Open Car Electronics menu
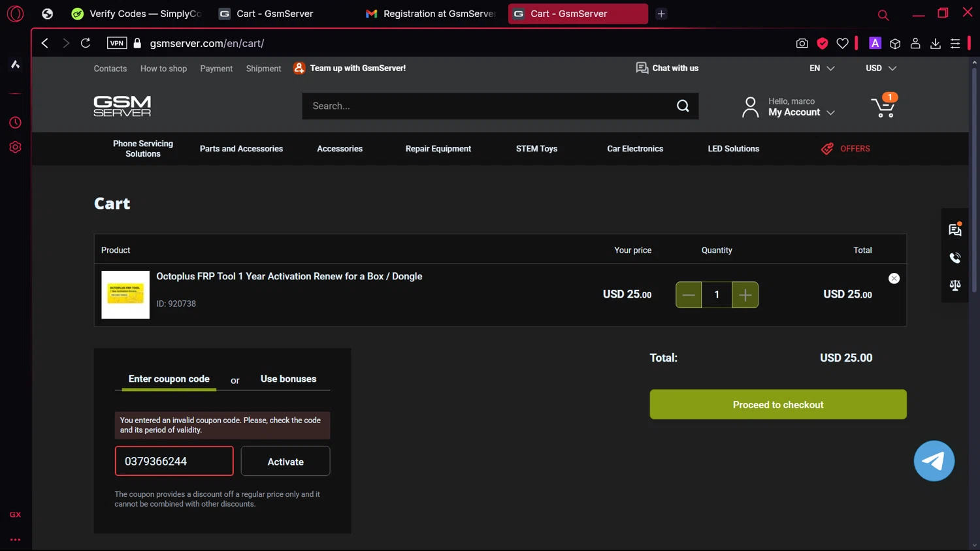The width and height of the screenshot is (980, 551). (635, 149)
